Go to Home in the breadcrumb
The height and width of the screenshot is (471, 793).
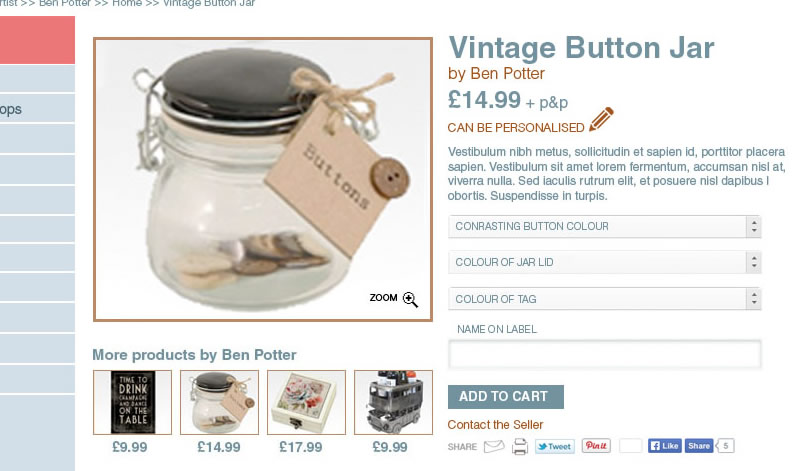tap(127, 3)
